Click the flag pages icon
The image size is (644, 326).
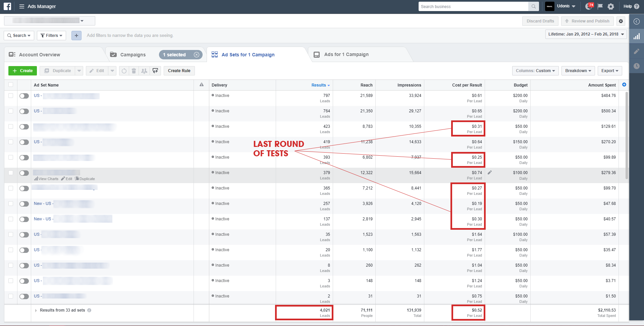(x=600, y=6)
